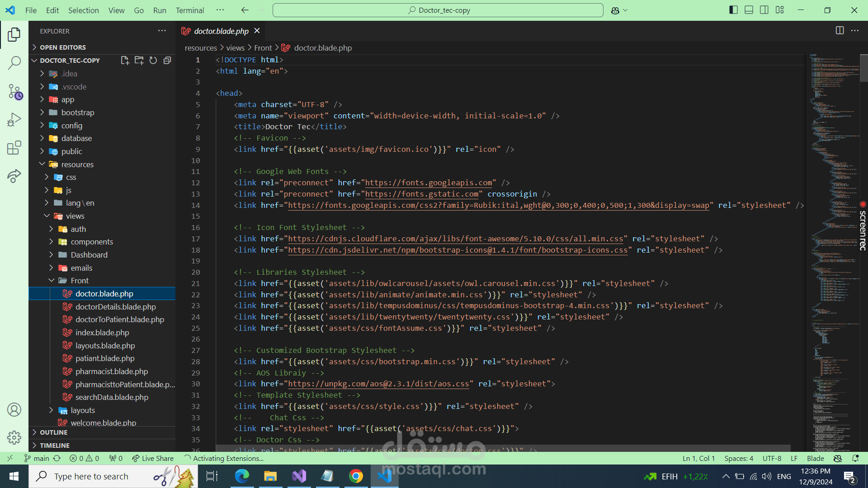Viewport: 868px width, 488px height.
Task: Close the doctor.blade.php tab
Action: pyautogui.click(x=257, y=31)
